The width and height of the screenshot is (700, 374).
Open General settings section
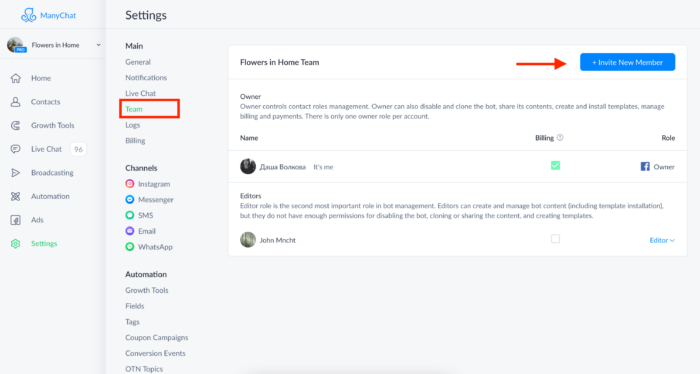pos(138,62)
